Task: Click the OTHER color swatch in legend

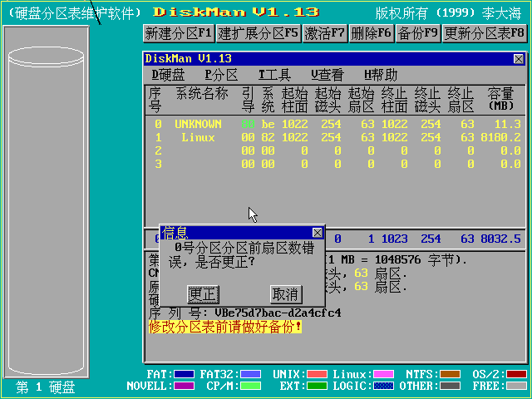Action: pos(451,386)
